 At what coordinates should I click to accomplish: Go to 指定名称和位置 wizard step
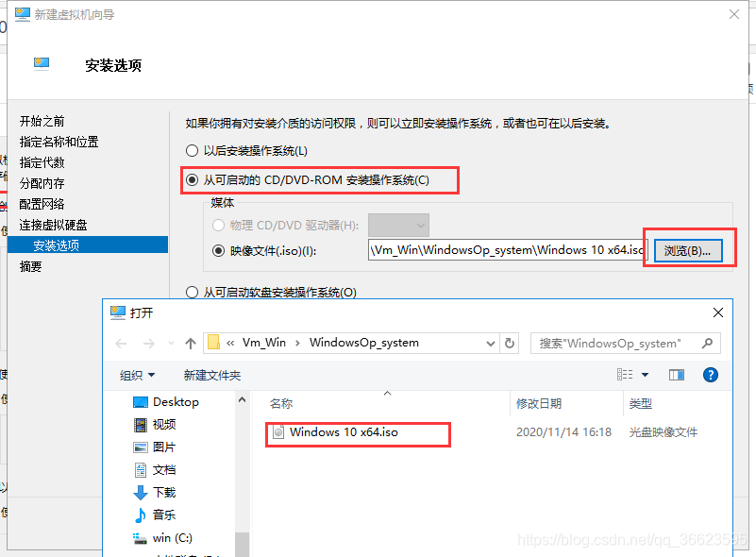[59, 142]
